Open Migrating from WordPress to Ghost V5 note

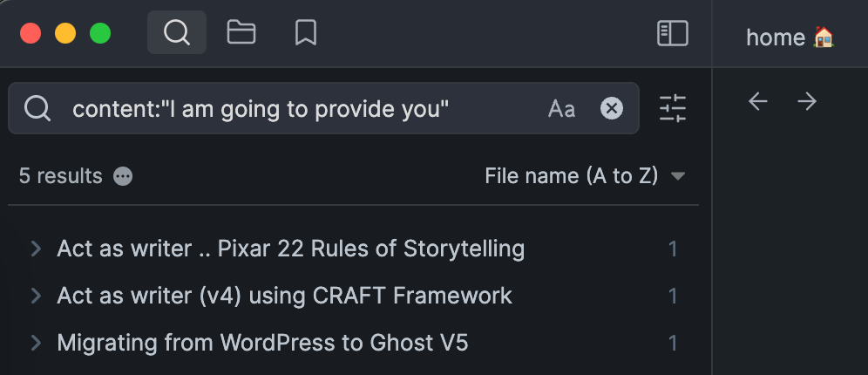click(262, 343)
